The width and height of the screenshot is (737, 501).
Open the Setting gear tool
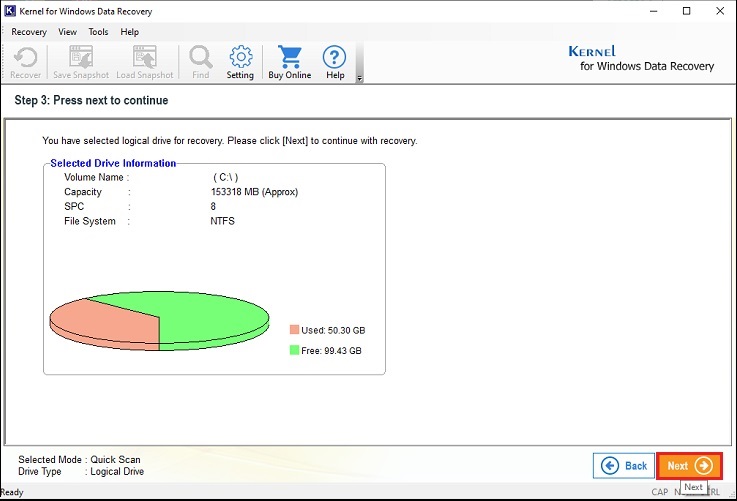(x=240, y=62)
